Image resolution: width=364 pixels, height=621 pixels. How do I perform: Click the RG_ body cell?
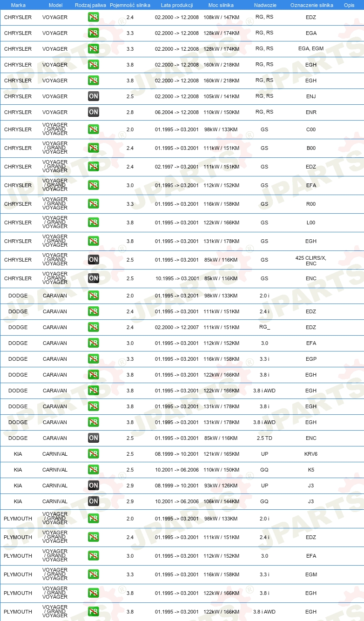265,327
